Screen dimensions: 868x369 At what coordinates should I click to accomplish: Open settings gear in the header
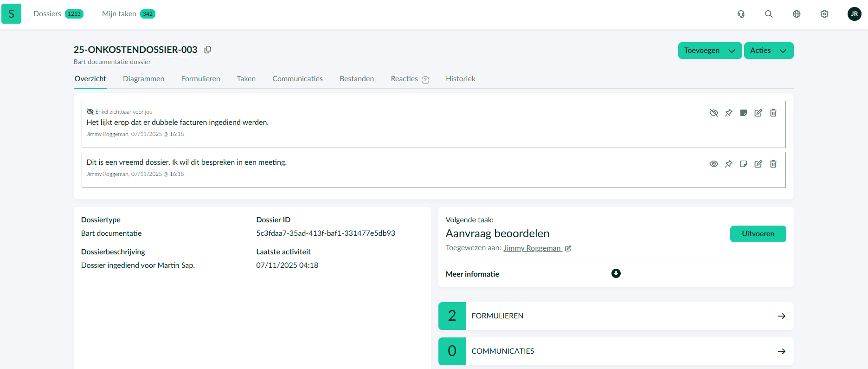pyautogui.click(x=824, y=14)
